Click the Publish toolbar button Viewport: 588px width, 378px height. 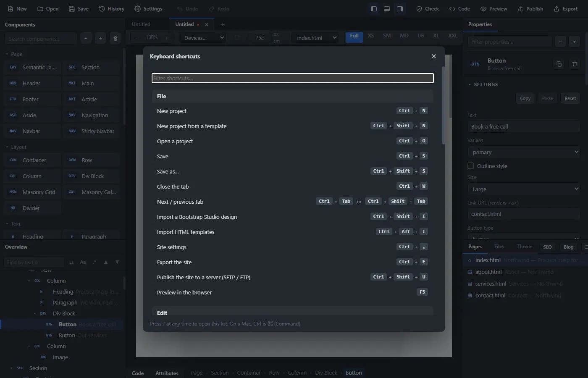click(x=531, y=8)
